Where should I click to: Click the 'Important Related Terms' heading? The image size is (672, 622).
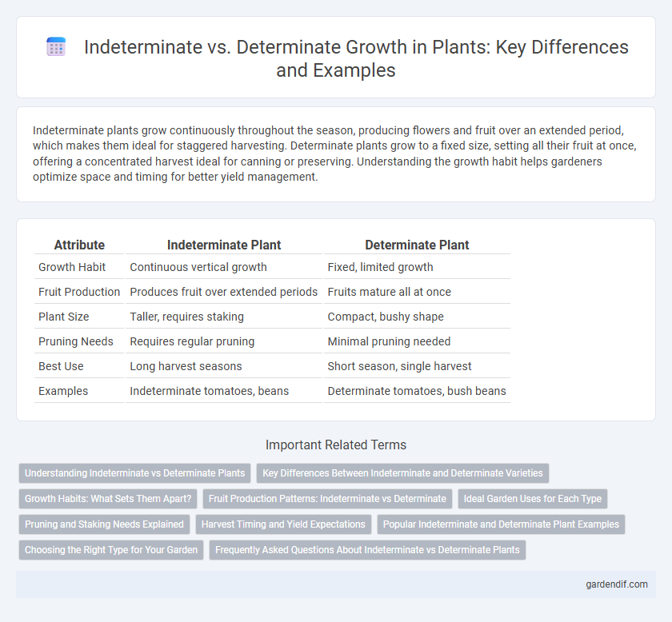pyautogui.click(x=336, y=445)
